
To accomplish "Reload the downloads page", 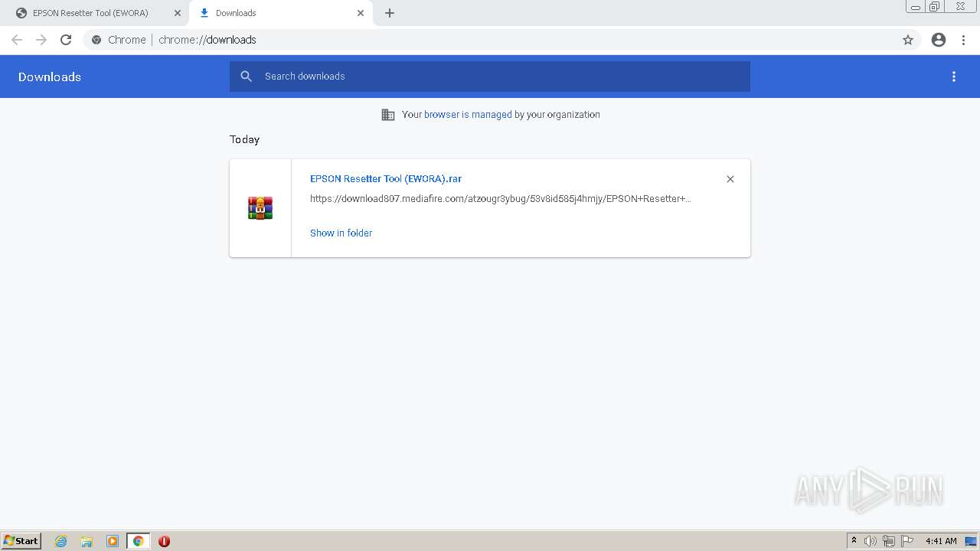I will (66, 40).
